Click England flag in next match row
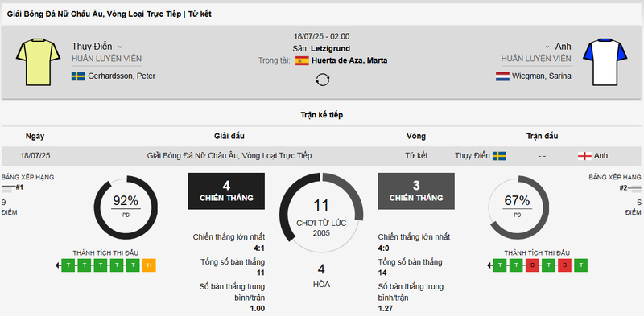The width and height of the screenshot is (644, 316). coord(584,156)
